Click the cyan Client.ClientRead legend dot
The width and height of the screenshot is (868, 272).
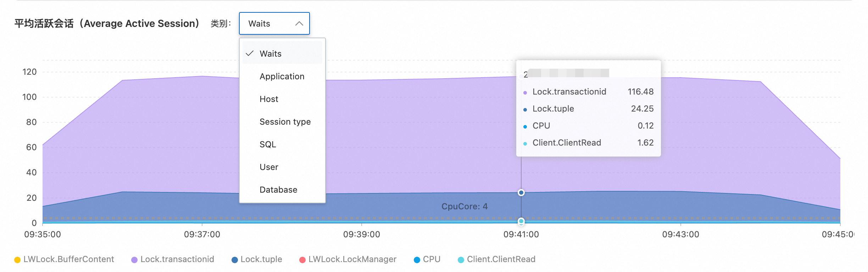461,260
